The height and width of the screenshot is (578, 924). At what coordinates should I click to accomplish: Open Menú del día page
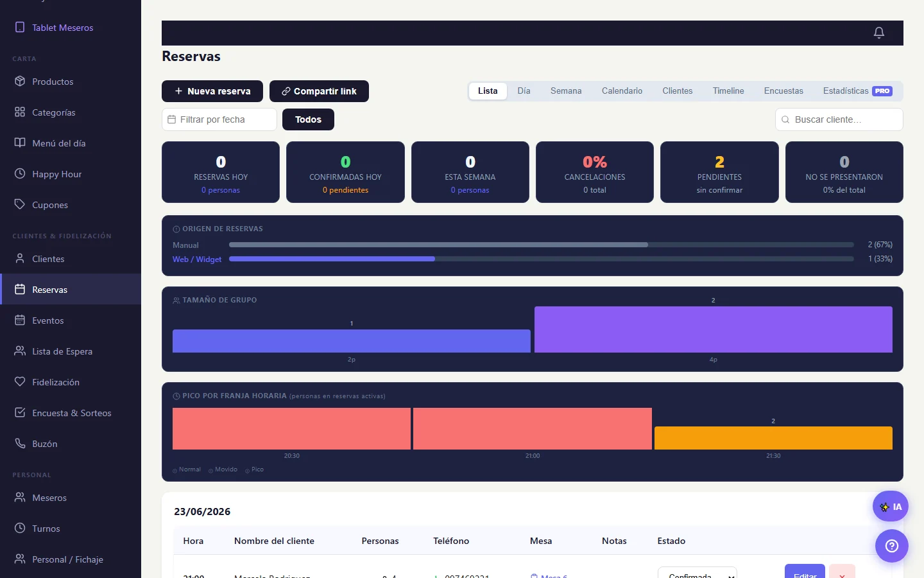pyautogui.click(x=71, y=143)
